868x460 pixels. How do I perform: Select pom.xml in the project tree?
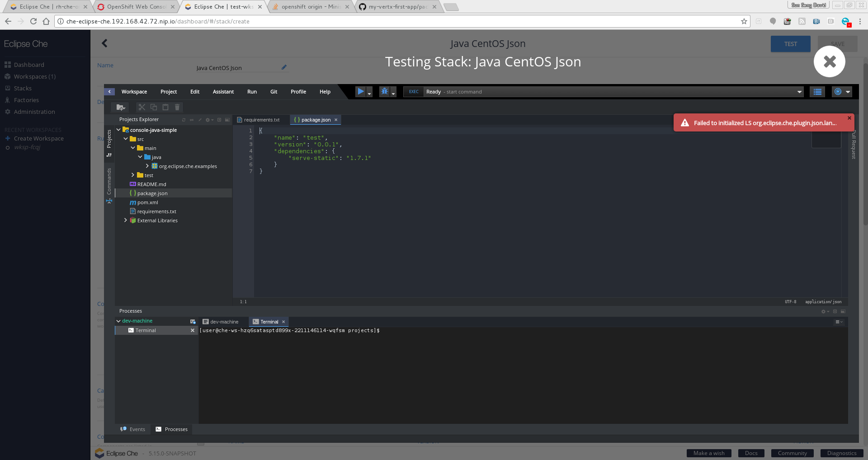tap(147, 202)
